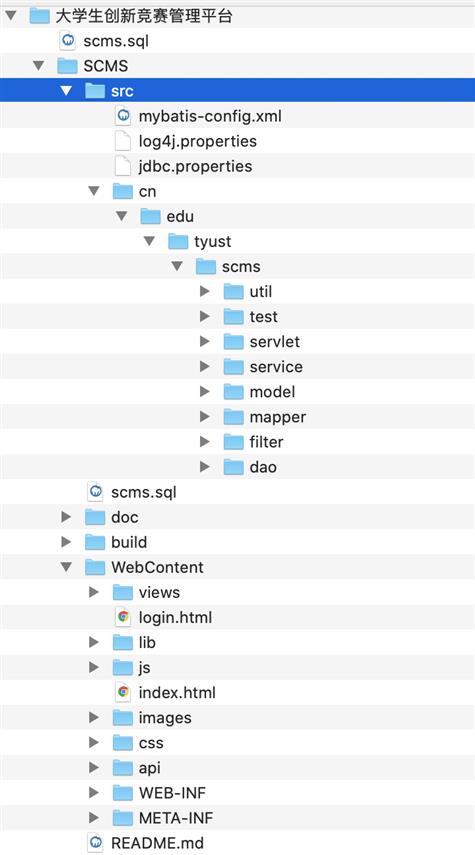This screenshot has width=475, height=855.
Task: Select the service folder name
Action: 276,366
